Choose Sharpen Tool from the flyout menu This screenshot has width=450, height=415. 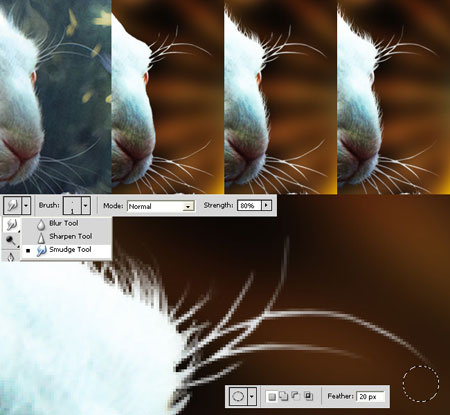click(x=66, y=237)
